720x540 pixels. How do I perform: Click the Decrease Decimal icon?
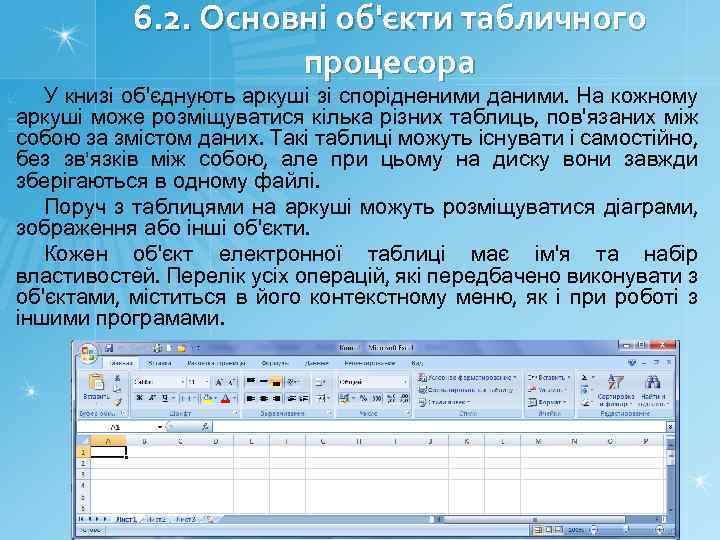[x=404, y=399]
